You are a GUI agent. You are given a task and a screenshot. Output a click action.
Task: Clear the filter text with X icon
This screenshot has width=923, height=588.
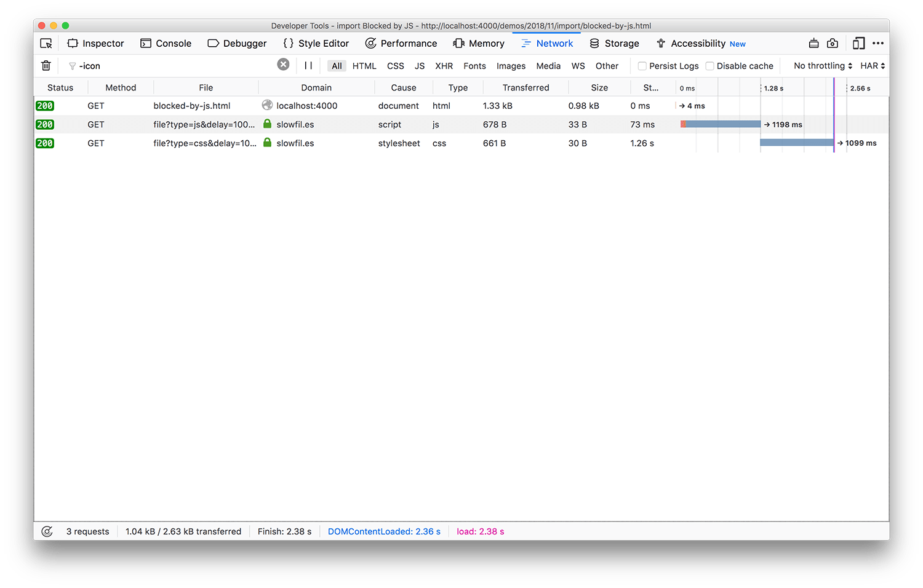tap(283, 65)
